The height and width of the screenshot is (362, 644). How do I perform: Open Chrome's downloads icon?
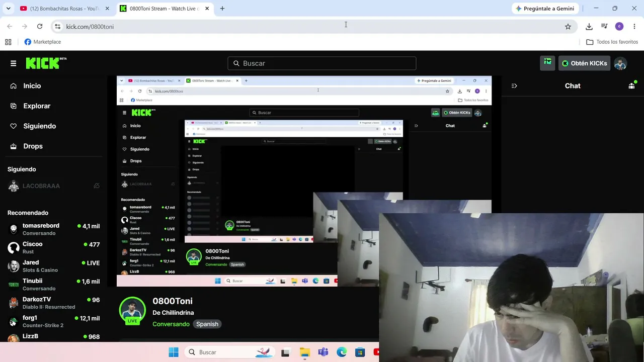coord(589,27)
